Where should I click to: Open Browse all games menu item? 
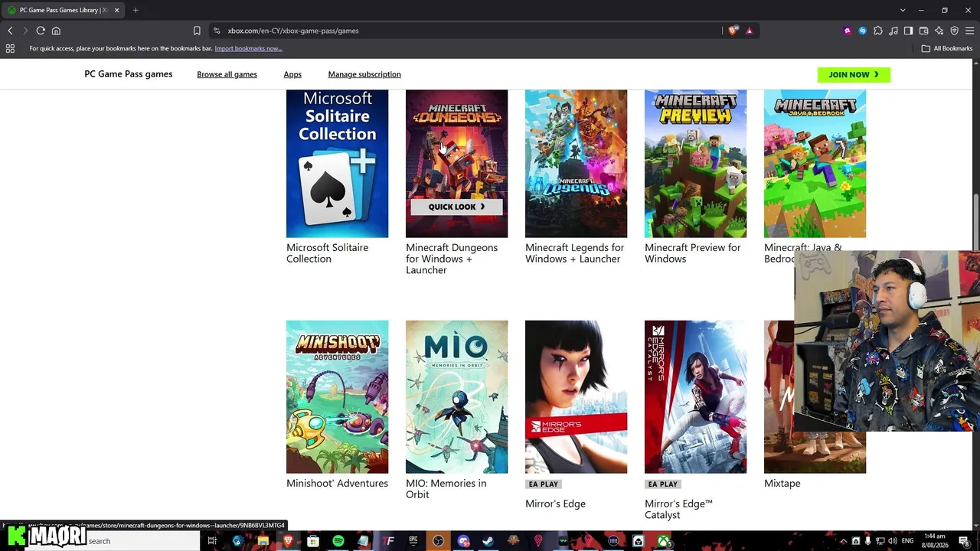pyautogui.click(x=227, y=74)
